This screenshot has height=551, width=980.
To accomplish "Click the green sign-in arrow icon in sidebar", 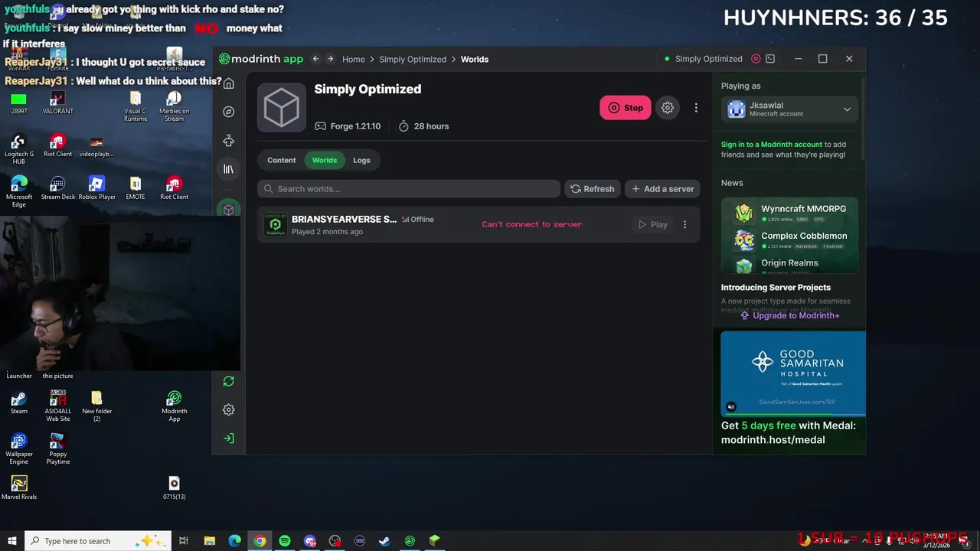I will tap(228, 439).
